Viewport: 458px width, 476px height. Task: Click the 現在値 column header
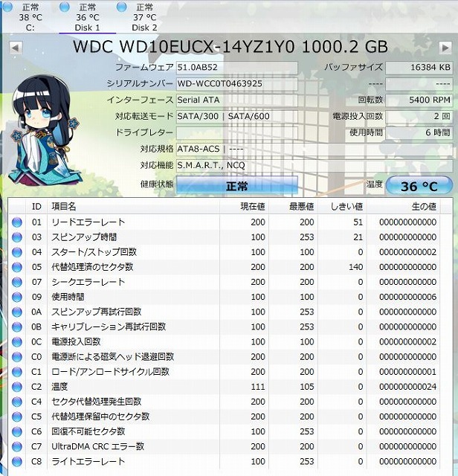[x=244, y=207]
